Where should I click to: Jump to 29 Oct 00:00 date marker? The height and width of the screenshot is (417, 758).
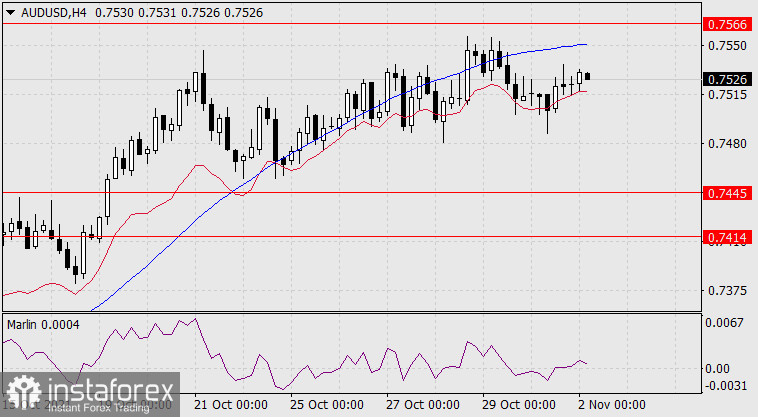click(x=519, y=407)
